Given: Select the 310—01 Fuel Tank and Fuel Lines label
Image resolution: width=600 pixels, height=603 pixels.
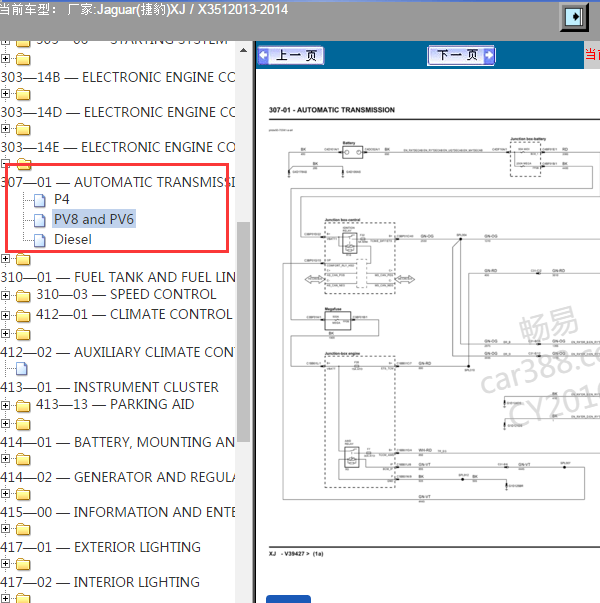Looking at the screenshot, I should point(118,277).
